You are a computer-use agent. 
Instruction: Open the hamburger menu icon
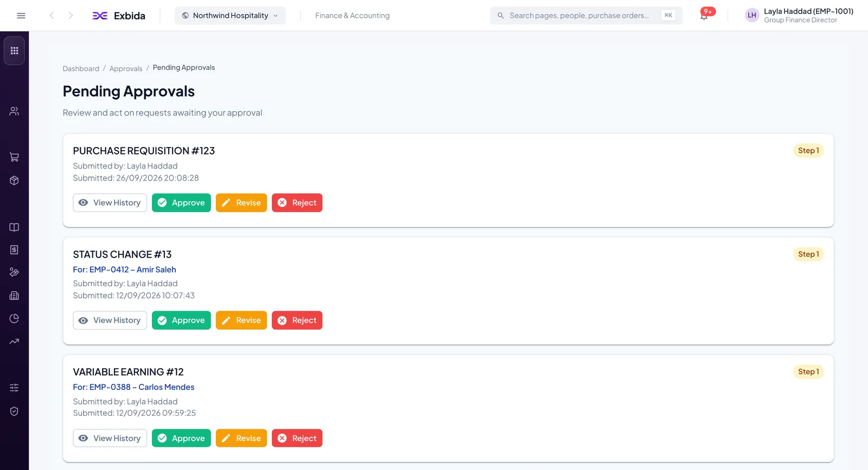point(21,16)
